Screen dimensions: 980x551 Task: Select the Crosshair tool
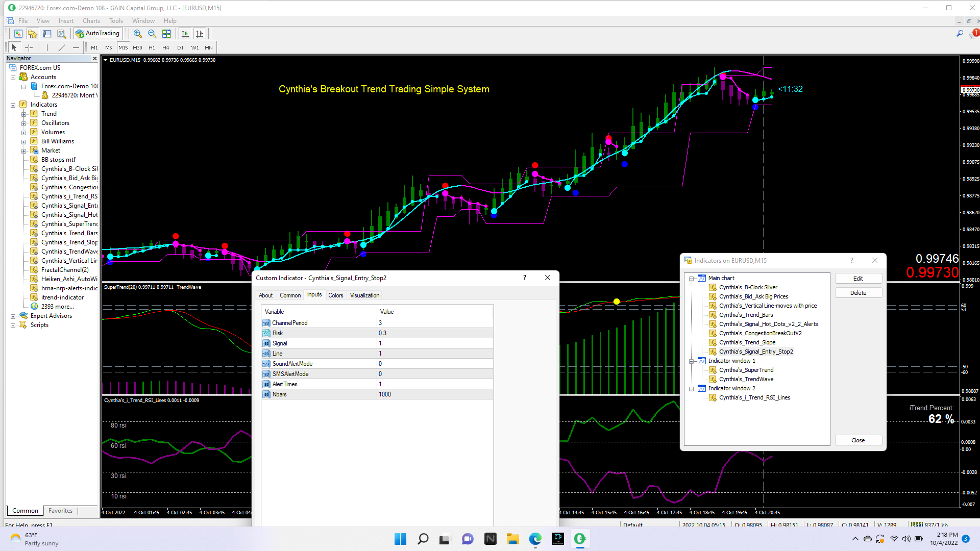pos(29,47)
